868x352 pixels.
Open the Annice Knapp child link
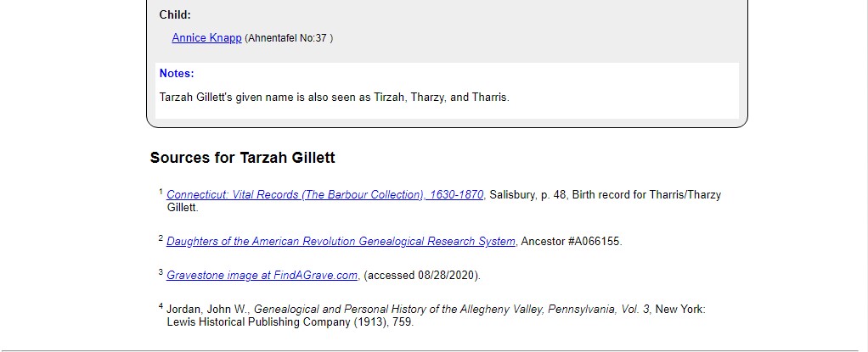click(206, 37)
